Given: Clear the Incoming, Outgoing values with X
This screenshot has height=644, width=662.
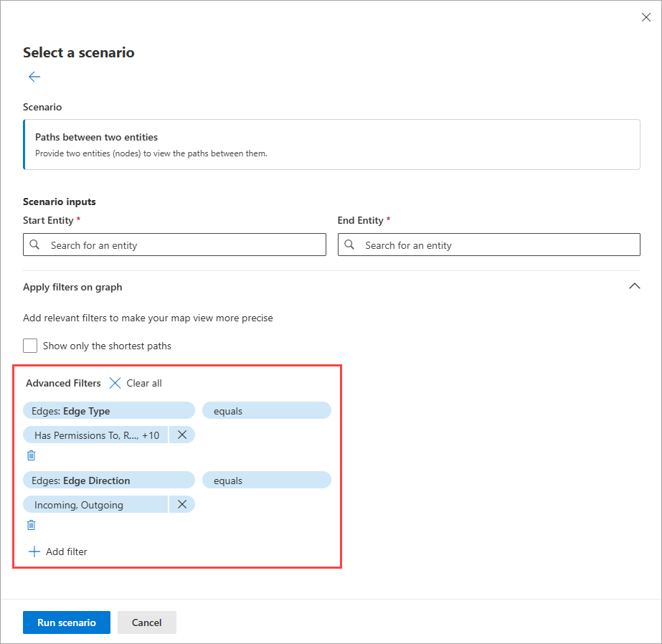Looking at the screenshot, I should [182, 505].
